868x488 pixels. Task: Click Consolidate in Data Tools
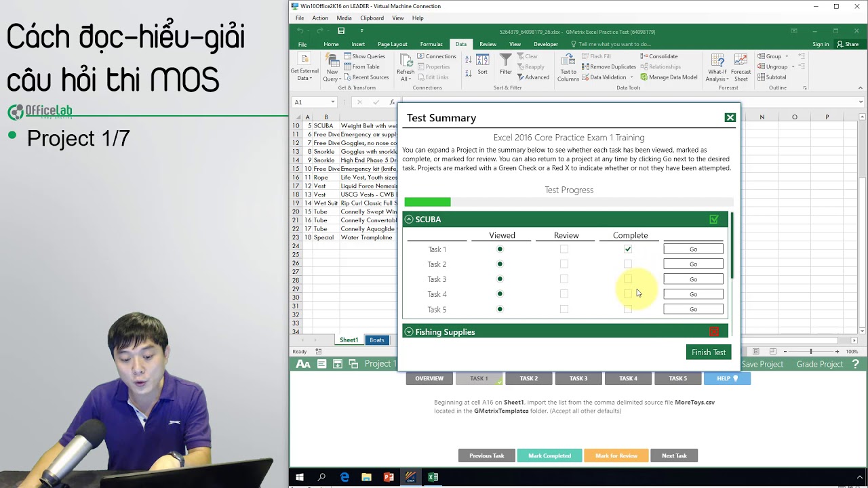click(x=658, y=56)
